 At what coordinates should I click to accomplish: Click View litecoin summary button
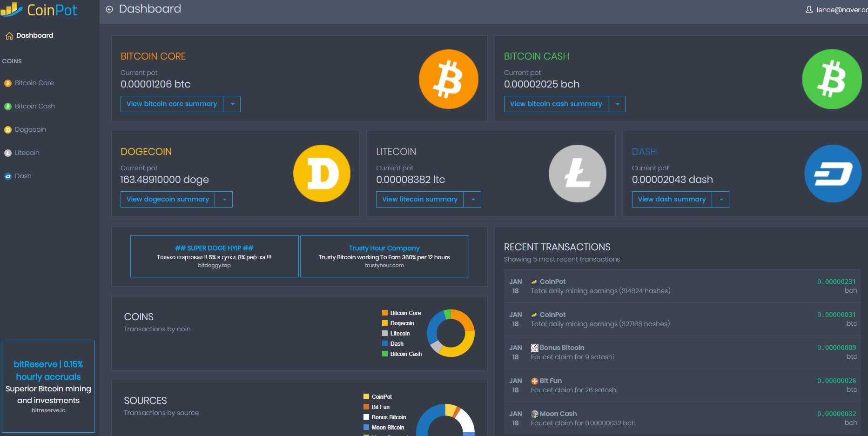(420, 199)
